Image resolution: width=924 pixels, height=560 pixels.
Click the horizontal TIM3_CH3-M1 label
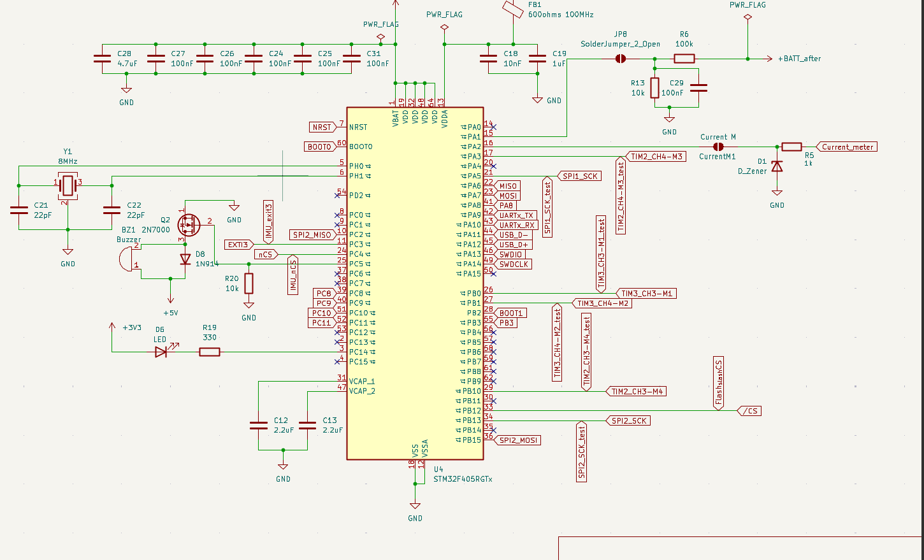pos(646,294)
